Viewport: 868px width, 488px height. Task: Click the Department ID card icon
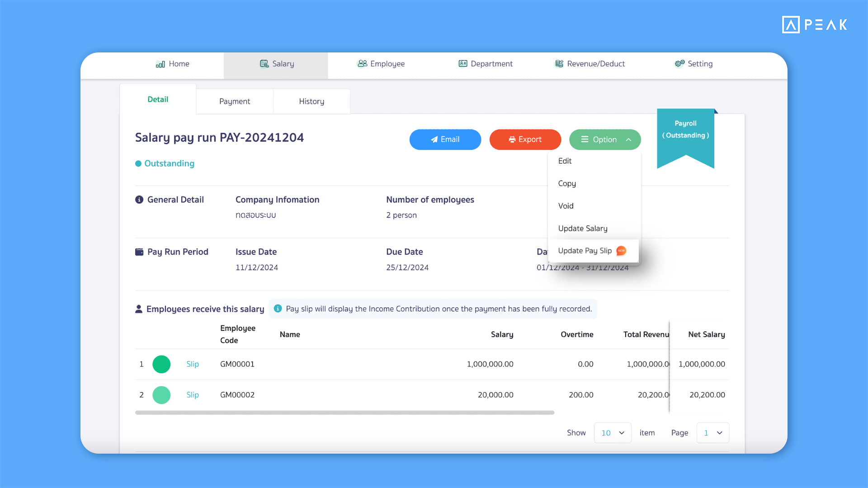tap(462, 64)
